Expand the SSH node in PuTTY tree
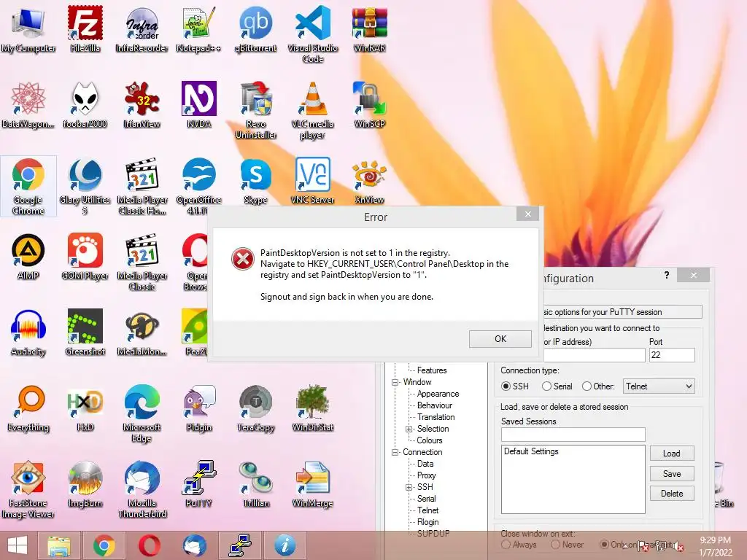The width and height of the screenshot is (747, 560). coord(409,487)
